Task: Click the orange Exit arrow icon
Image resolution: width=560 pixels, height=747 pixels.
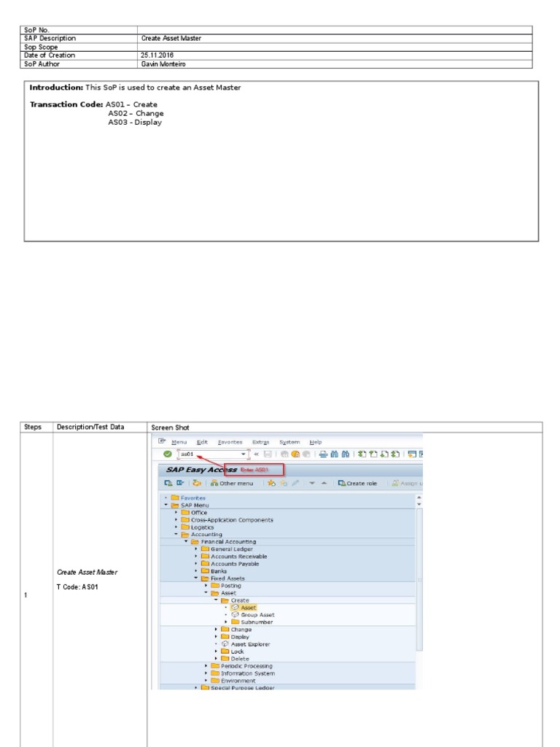Action: click(295, 454)
